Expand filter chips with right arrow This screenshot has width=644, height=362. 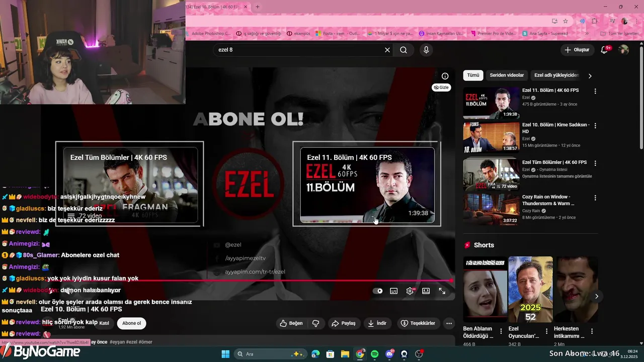click(x=590, y=76)
